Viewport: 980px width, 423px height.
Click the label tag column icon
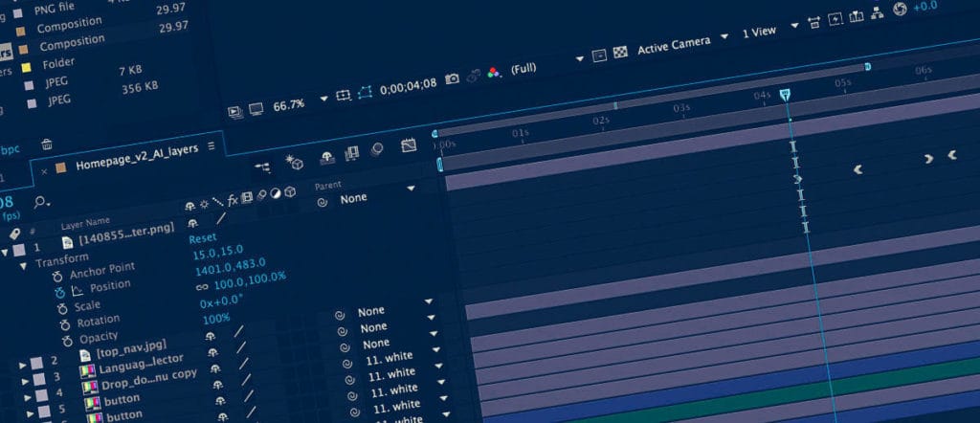14,234
